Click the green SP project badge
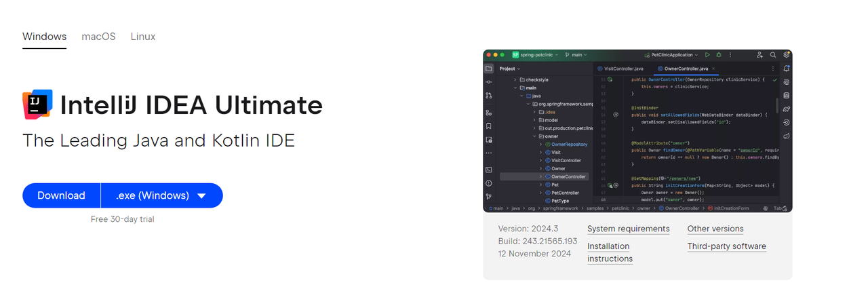868x306 pixels. 515,54
